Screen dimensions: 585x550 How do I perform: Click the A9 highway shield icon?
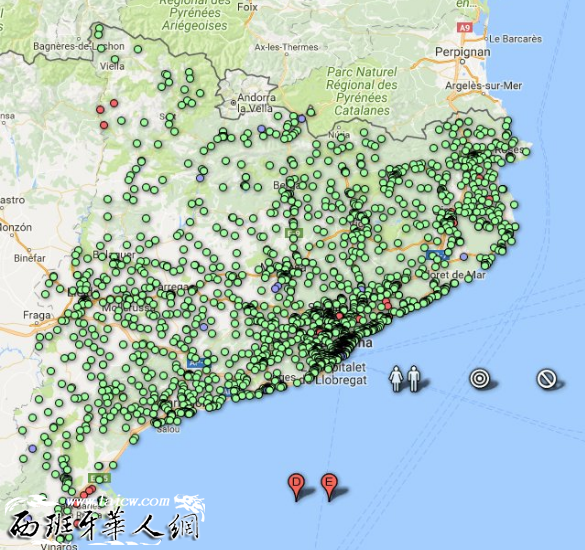pyautogui.click(x=464, y=27)
